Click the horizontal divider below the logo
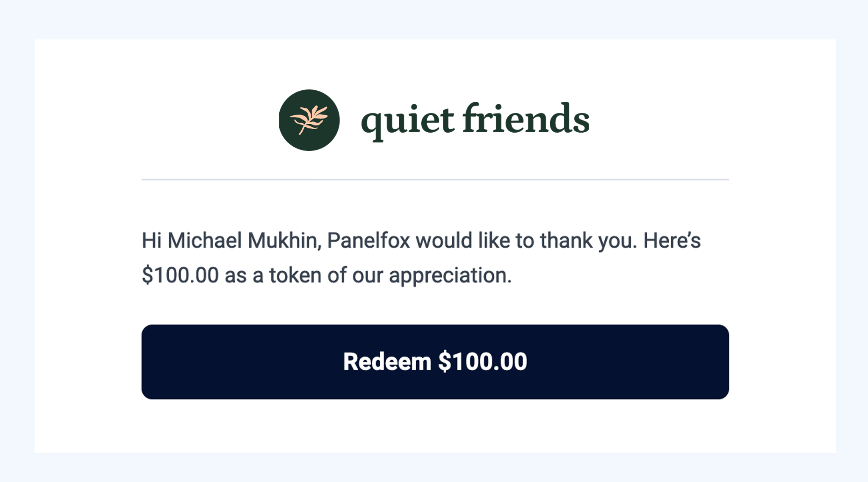Image resolution: width=868 pixels, height=482 pixels. point(435,180)
